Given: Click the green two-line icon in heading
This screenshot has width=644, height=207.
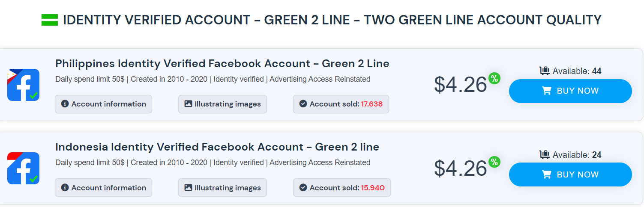Looking at the screenshot, I should pyautogui.click(x=50, y=20).
